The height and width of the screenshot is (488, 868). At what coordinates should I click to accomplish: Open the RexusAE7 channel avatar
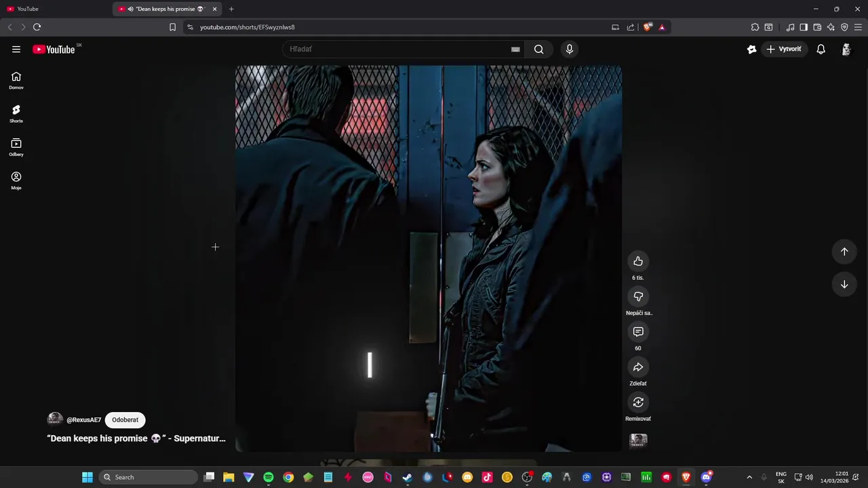point(55,420)
